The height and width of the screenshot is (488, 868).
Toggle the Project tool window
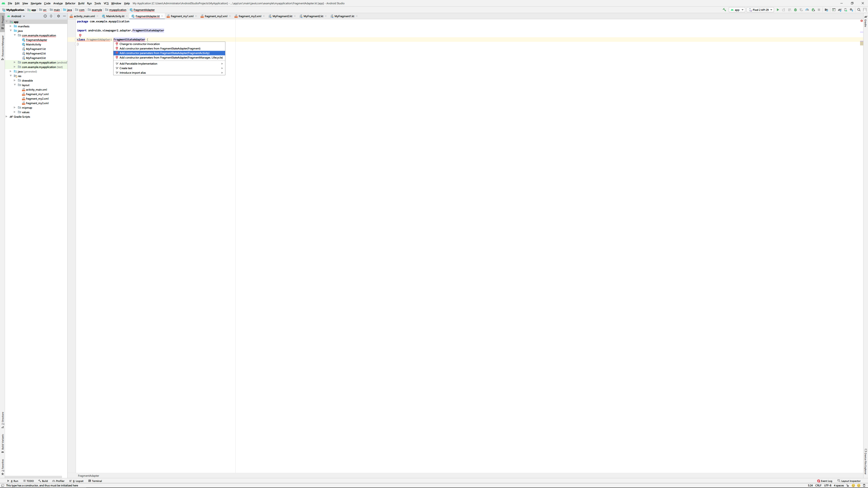click(x=2, y=22)
